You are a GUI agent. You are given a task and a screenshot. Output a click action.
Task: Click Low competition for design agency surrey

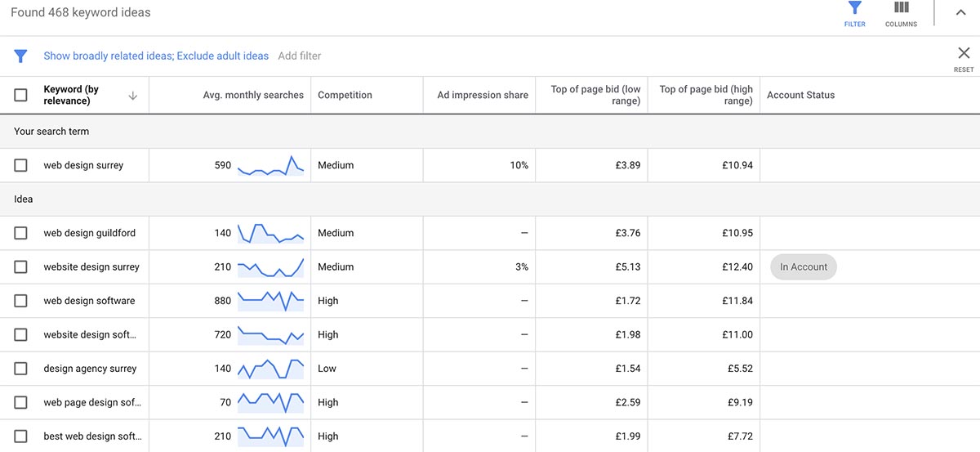327,369
